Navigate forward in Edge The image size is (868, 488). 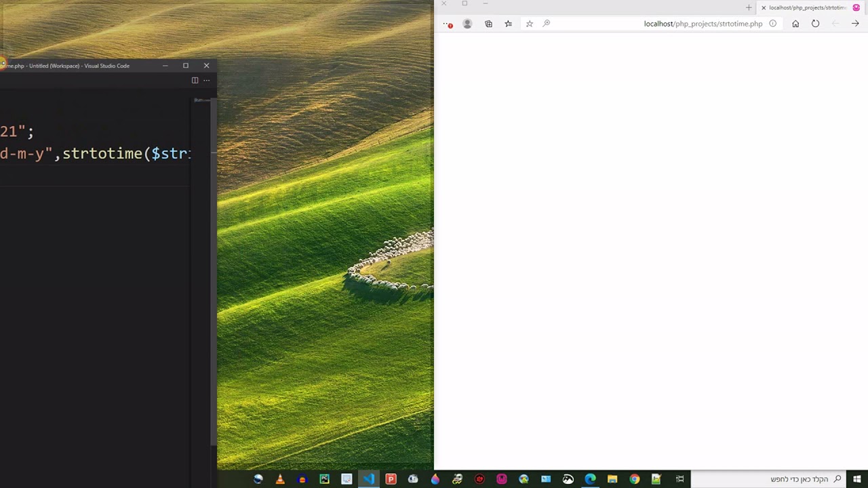[855, 24]
